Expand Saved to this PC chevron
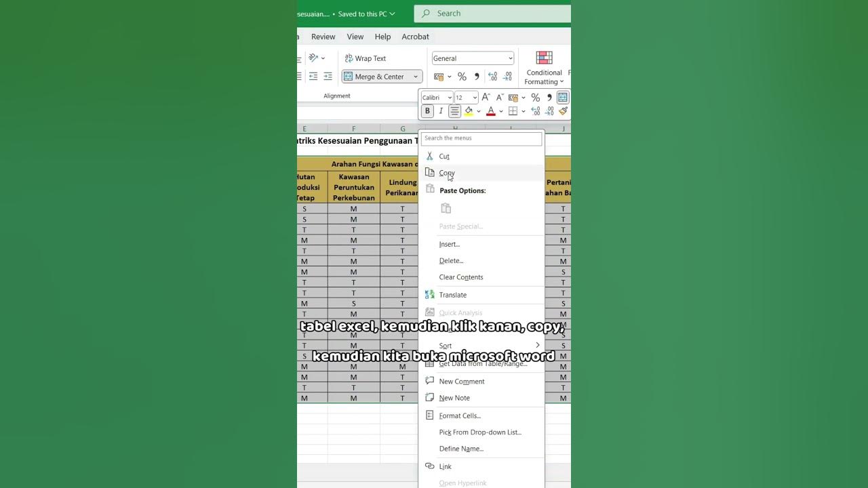This screenshot has width=868, height=488. (392, 14)
